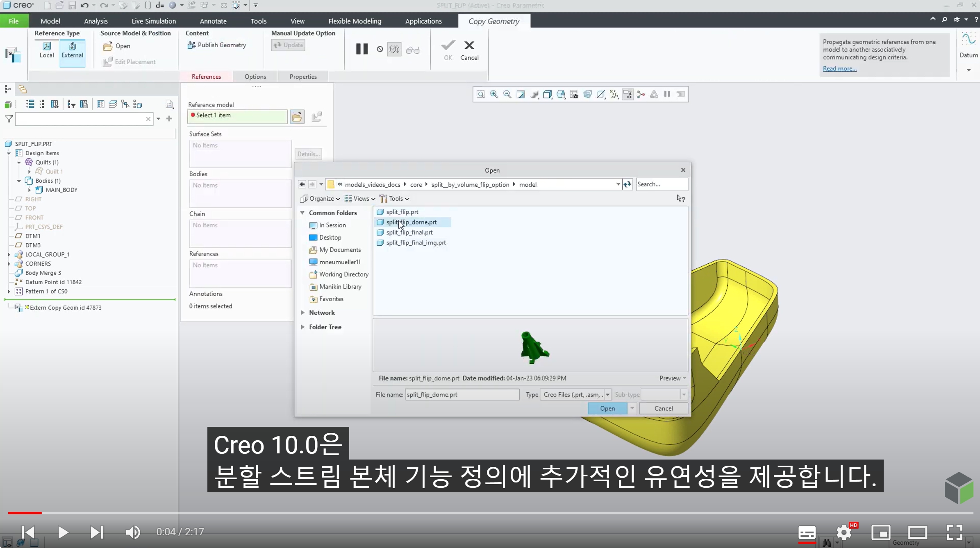Click the Refit zoom icon in the graphics toolbar
This screenshot has width=980, height=548.
click(481, 95)
